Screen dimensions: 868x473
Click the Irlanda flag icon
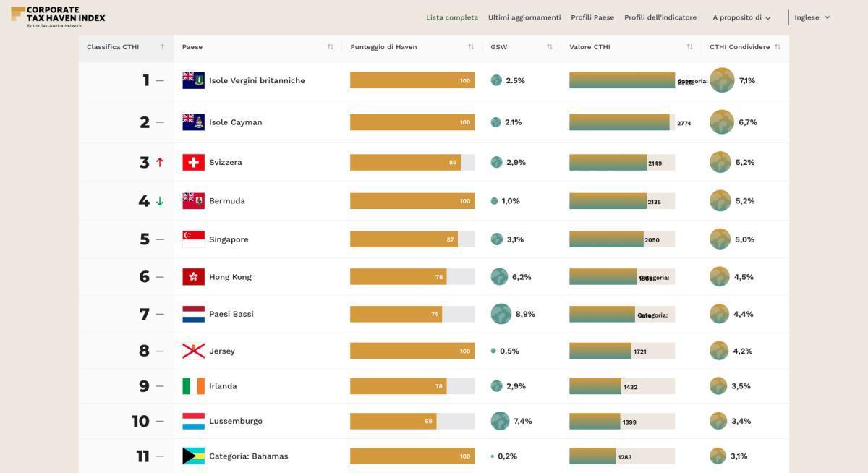(193, 386)
